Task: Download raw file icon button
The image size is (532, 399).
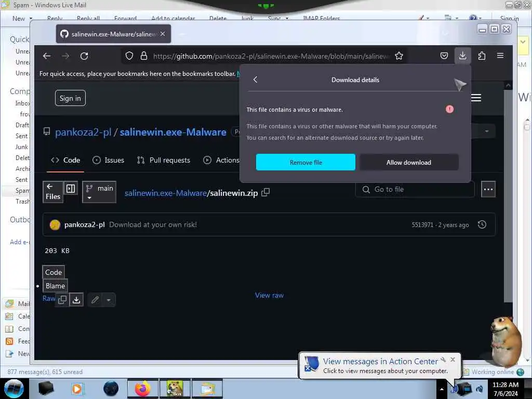Action: 76,300
